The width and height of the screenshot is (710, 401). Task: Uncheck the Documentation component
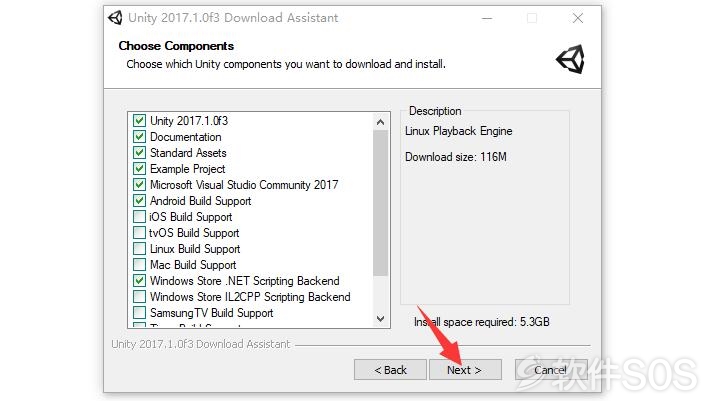(x=139, y=137)
